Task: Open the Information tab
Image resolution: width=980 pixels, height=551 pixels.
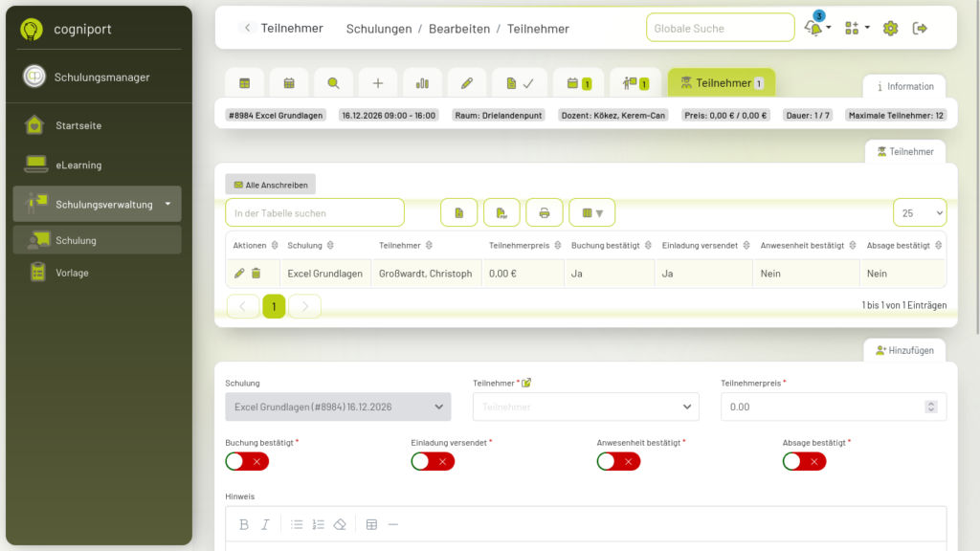Action: click(x=904, y=86)
